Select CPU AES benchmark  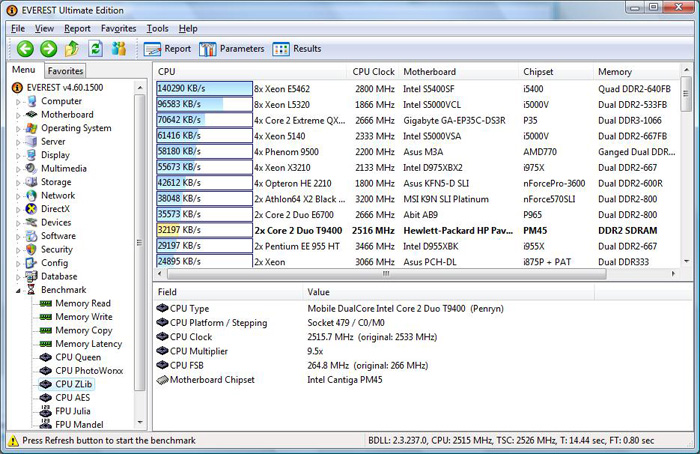point(72,397)
